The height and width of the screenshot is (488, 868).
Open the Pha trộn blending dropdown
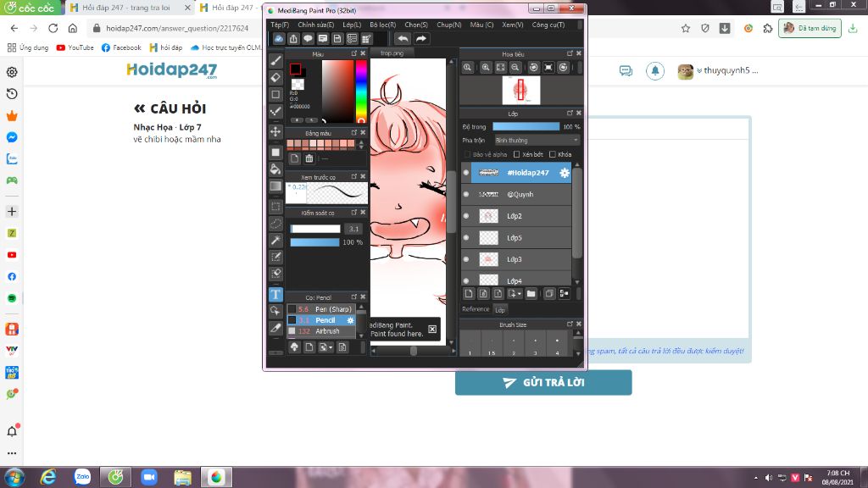[537, 141]
